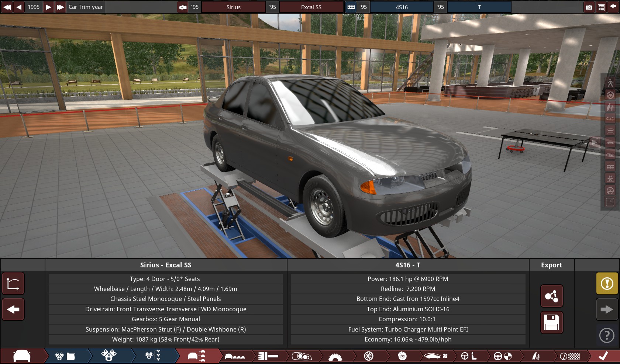Click the 'Car Trim year' label
This screenshot has width=620, height=364.
tap(86, 7)
